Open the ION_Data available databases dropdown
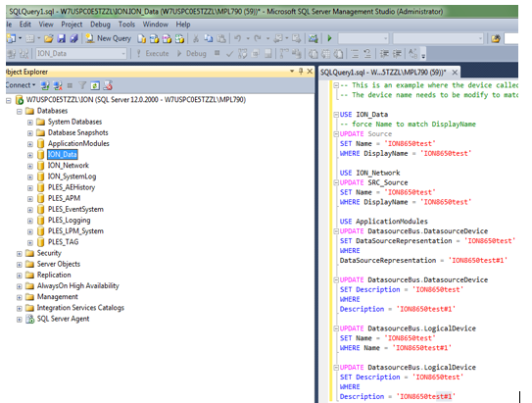This screenshot has height=403, width=532. 123,54
